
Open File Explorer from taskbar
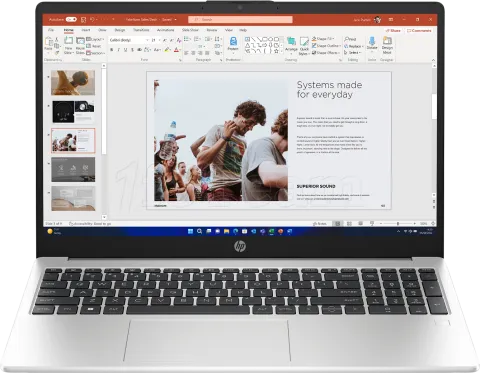226,231
